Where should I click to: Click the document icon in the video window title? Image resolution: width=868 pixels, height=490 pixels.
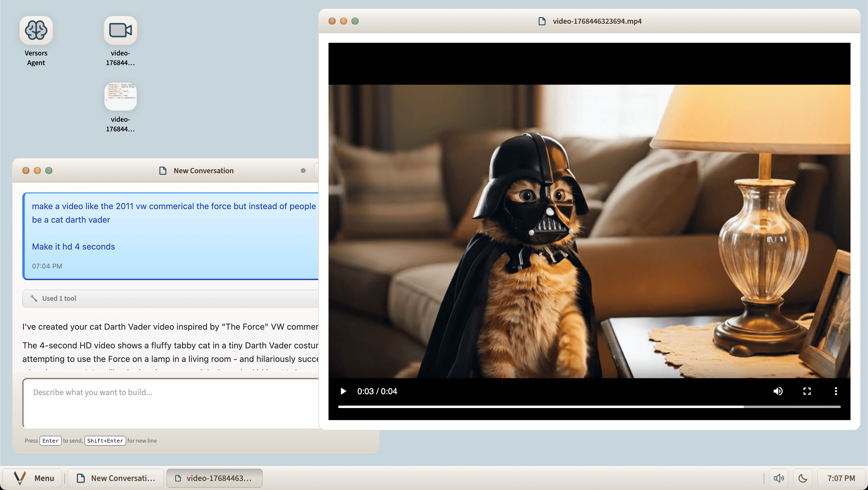click(x=542, y=21)
